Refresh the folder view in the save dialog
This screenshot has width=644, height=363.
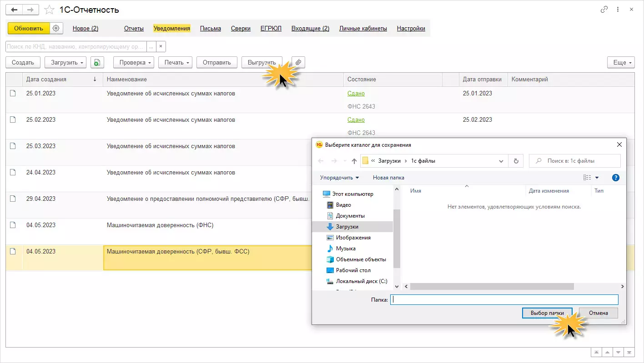click(516, 161)
